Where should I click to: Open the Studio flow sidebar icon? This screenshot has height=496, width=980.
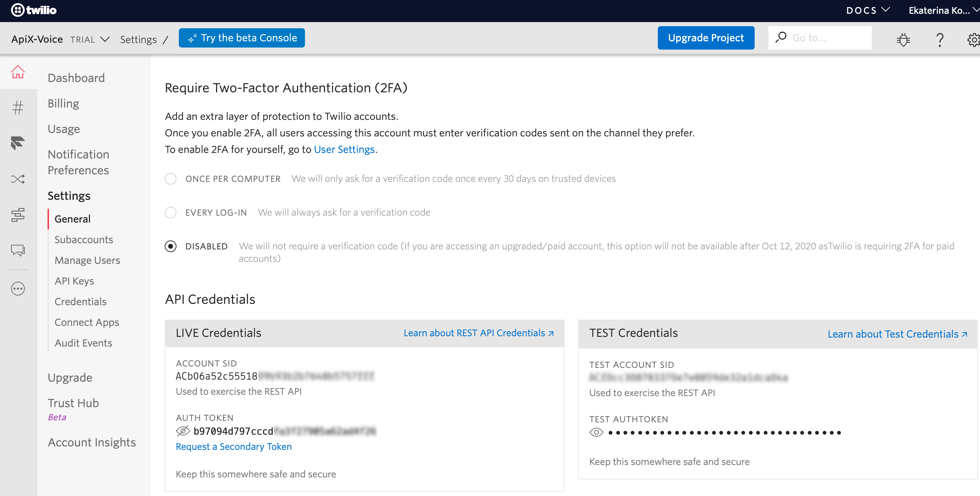click(x=18, y=215)
